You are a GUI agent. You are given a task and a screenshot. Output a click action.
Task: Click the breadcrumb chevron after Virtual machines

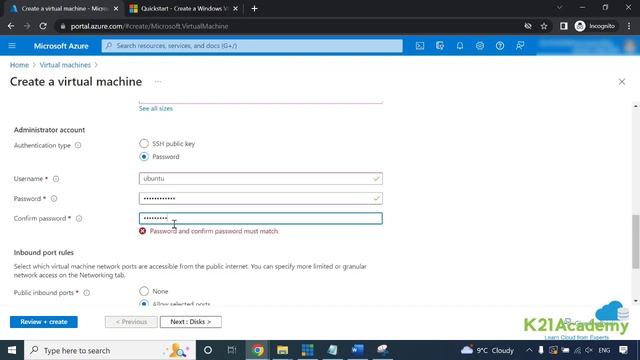click(96, 65)
